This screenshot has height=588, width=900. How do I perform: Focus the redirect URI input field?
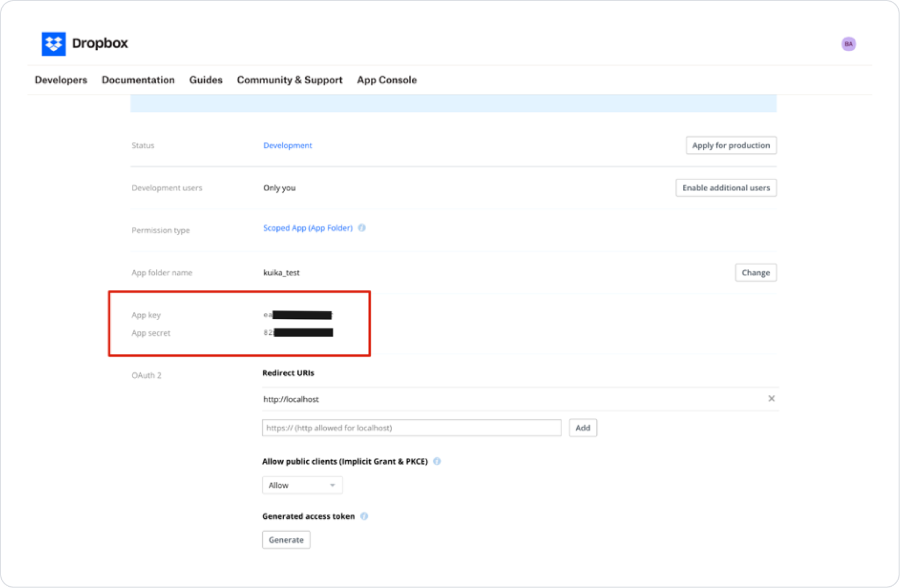pyautogui.click(x=412, y=428)
